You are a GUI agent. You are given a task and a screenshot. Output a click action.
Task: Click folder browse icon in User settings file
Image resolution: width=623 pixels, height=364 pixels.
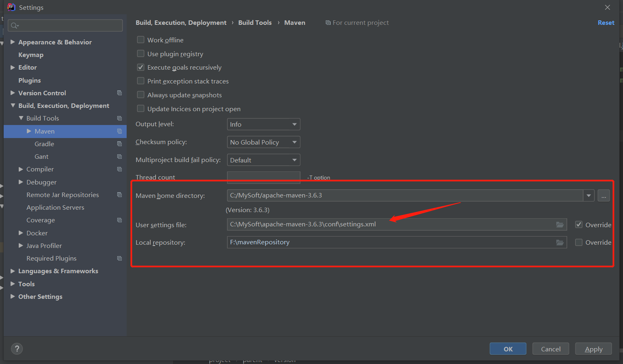[560, 224]
